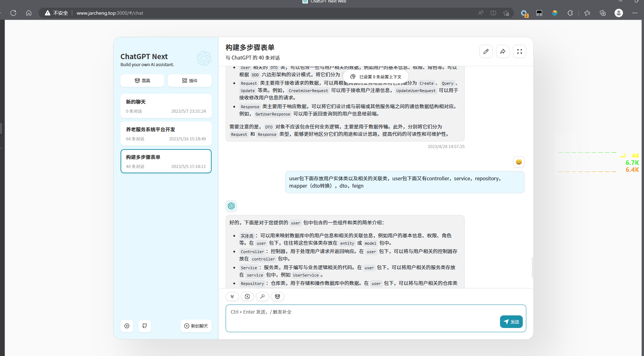The width and height of the screenshot is (644, 356).
Task: Open read aloud icon in address bar
Action: click(x=481, y=13)
